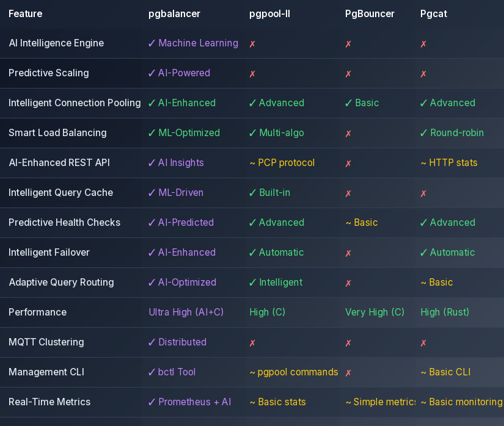Select the pgpool-II column header
The image size is (504, 426).
269,13
